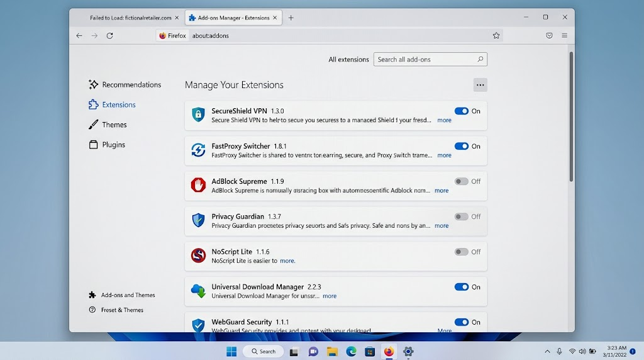644x360 pixels.
Task: Go back with the browser back arrow
Action: pos(79,36)
